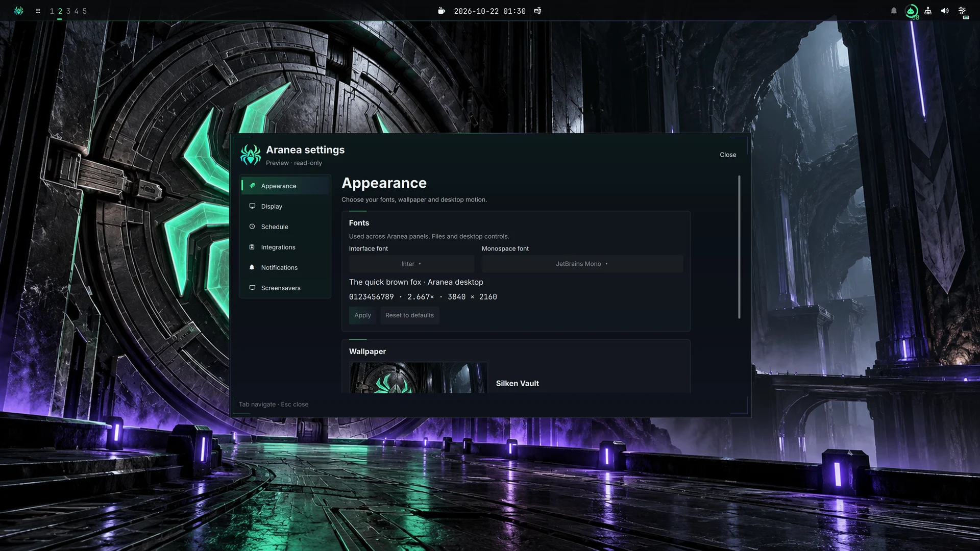This screenshot has height=551, width=980.
Task: Click Reset to defaults button
Action: coord(409,315)
